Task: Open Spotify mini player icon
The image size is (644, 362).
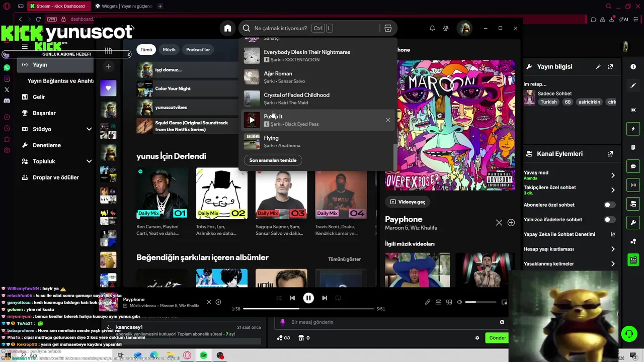Action: (504, 302)
